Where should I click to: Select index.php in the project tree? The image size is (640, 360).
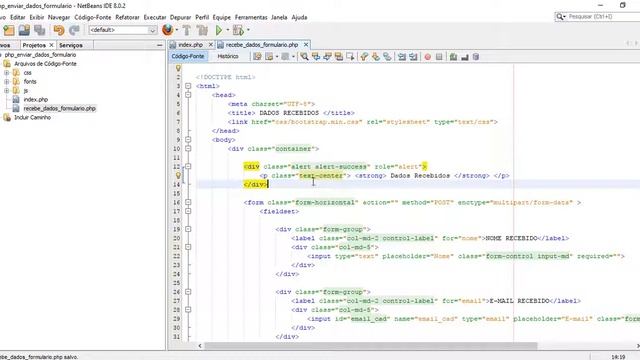36,100
